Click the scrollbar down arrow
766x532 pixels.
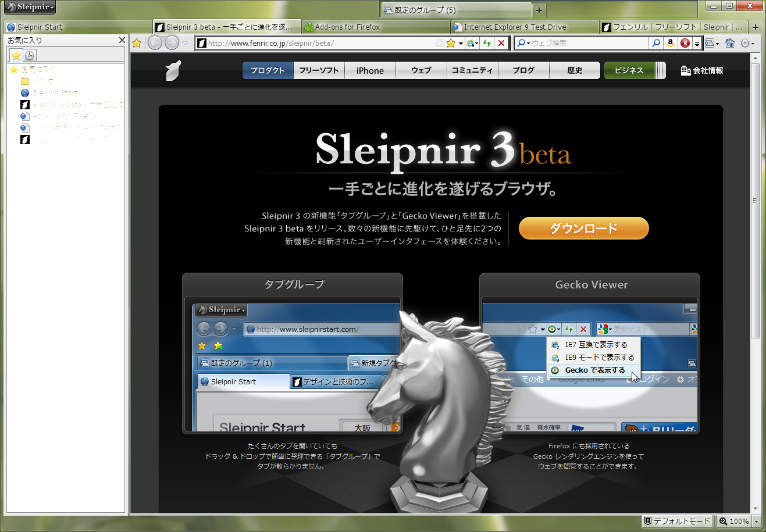point(755,509)
